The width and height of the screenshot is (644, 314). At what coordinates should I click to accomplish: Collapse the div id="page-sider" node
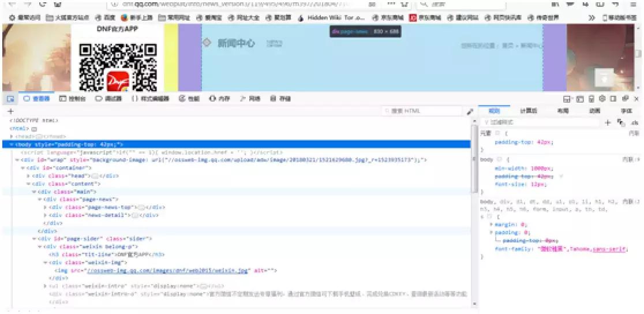(34, 238)
